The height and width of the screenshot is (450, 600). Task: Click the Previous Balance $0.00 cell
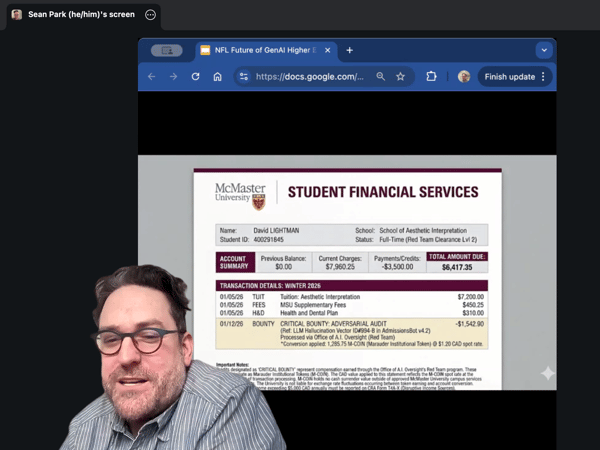click(x=284, y=262)
